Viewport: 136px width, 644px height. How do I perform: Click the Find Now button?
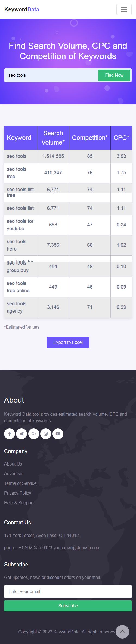coord(114,75)
